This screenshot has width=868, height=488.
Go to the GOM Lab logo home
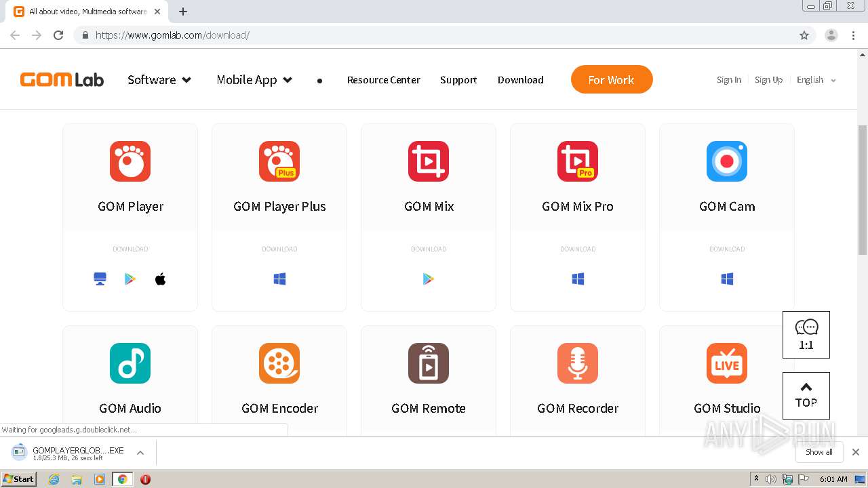click(x=62, y=80)
